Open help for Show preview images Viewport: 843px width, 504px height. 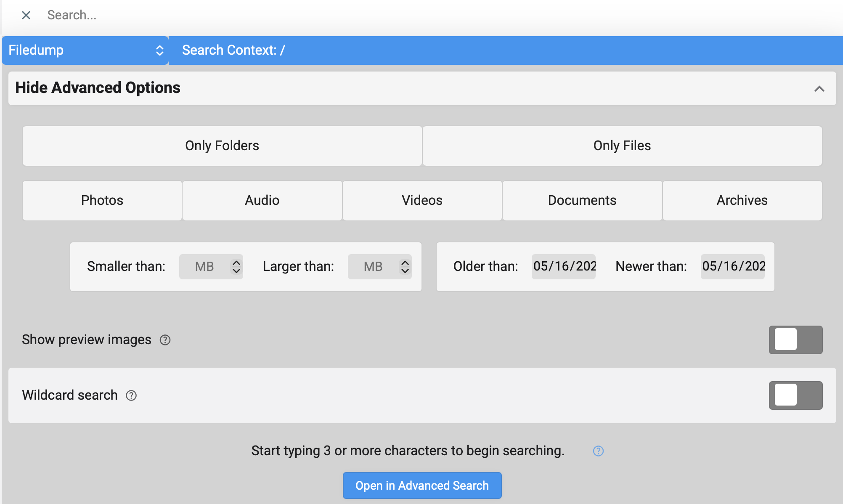point(165,340)
